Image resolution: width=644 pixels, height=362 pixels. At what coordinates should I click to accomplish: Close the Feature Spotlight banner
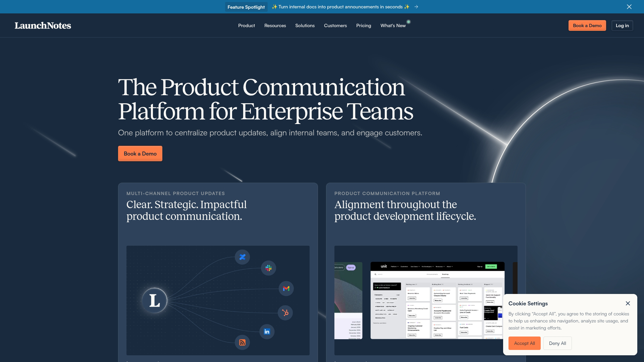pos(629,7)
